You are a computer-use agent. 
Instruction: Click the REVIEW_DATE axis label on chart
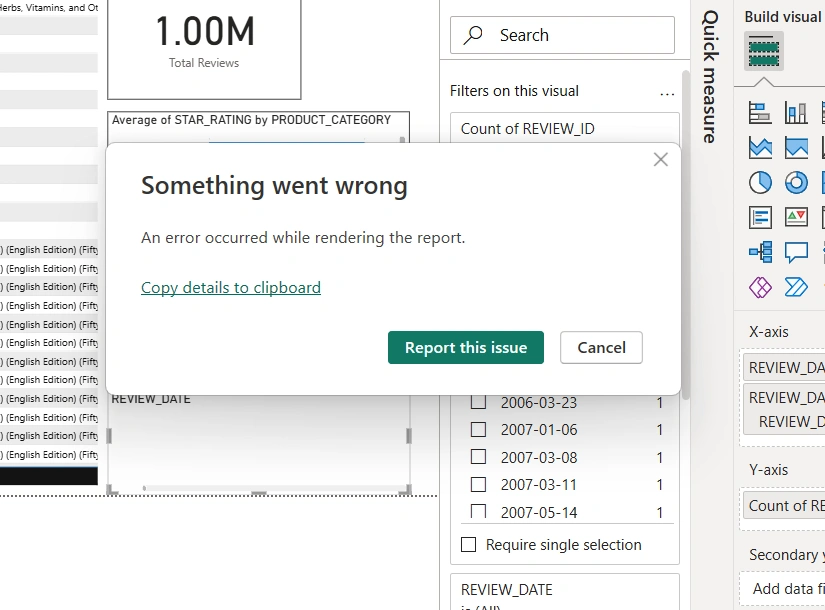[151, 399]
